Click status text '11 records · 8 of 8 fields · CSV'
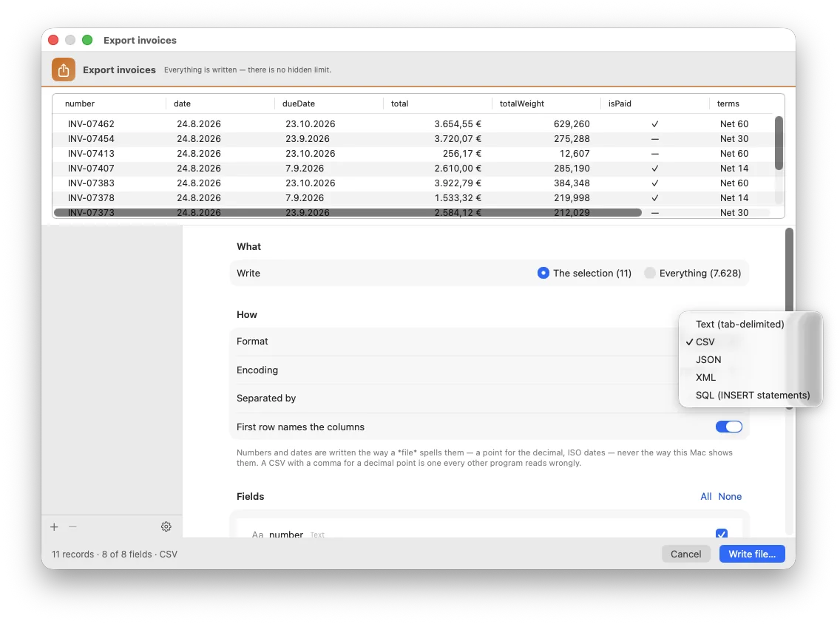This screenshot has width=840, height=624. click(115, 555)
